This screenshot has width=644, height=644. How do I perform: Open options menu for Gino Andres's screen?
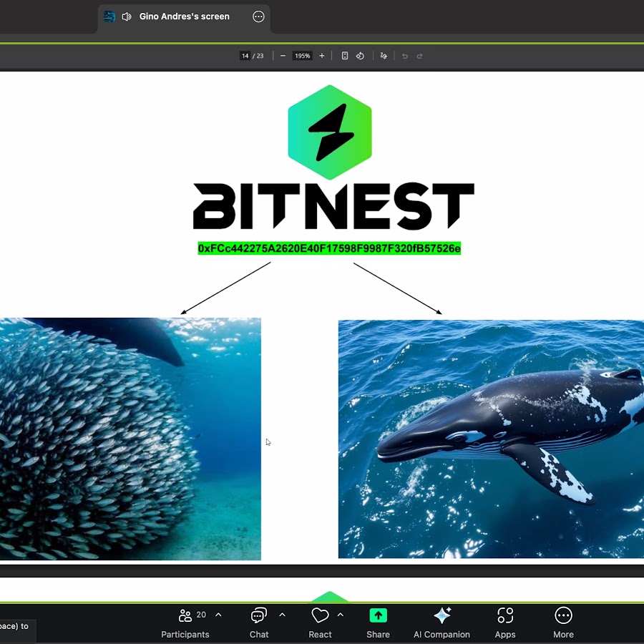258,16
